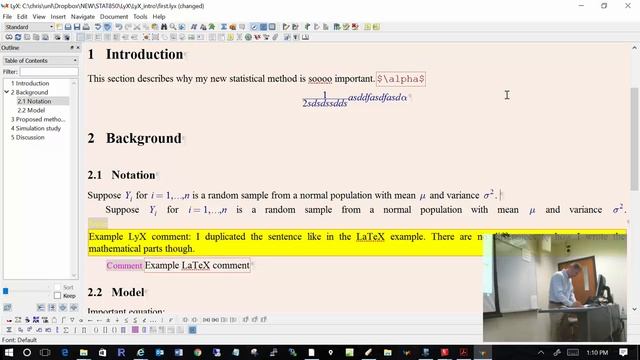Image resolution: width=640 pixels, height=360 pixels.
Task: Toggle the Keep checkbox in Outline
Action: (57, 296)
